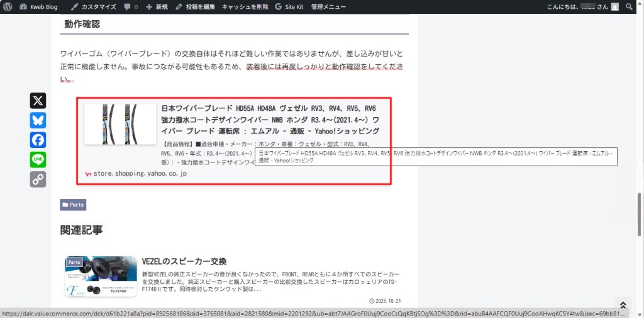This screenshot has width=644, height=318.
Task: Open the Kweb Blog site menu
Action: (39, 7)
